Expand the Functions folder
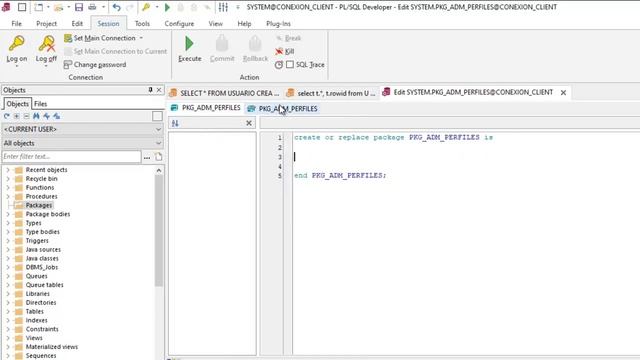The image size is (640, 360). (8, 188)
